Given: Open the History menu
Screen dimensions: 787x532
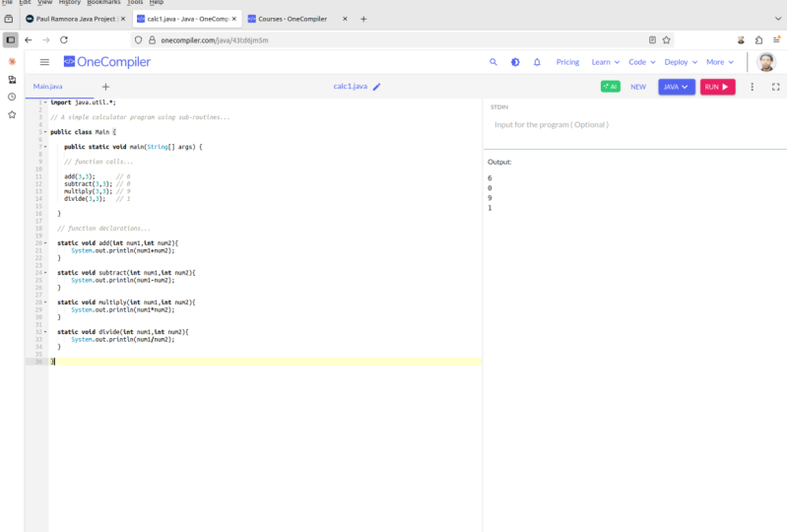Looking at the screenshot, I should point(69,3).
